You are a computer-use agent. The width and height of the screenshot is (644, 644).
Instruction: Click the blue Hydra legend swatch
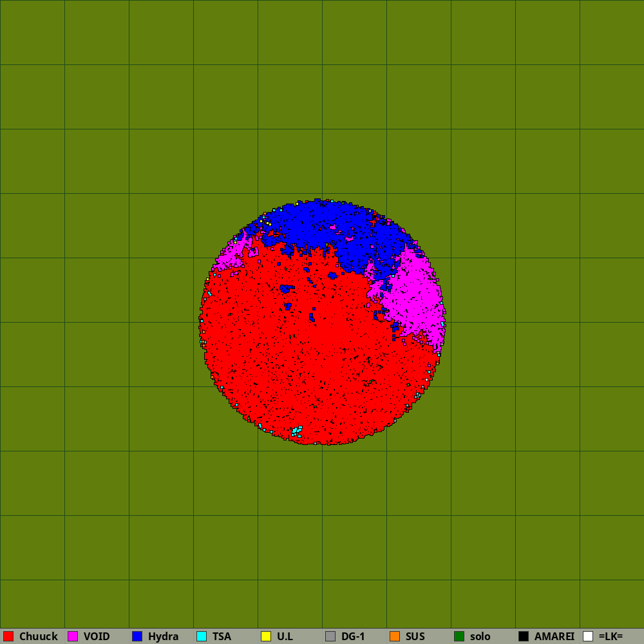click(137, 636)
